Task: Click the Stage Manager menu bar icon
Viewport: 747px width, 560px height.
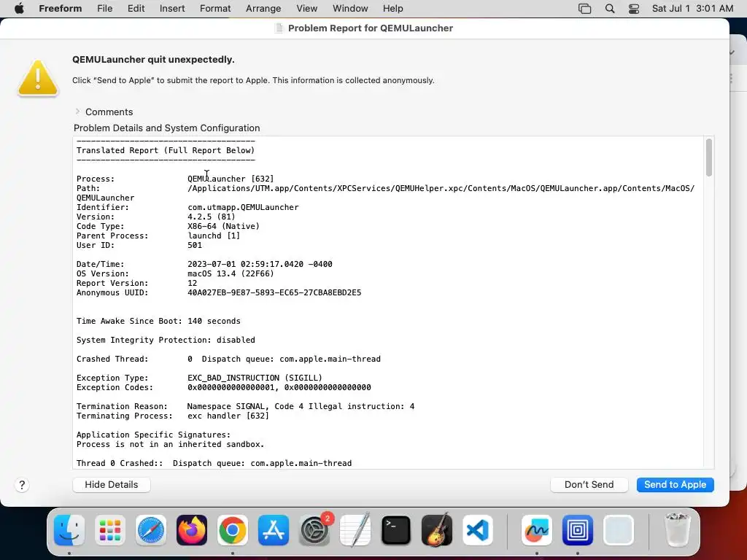Action: [x=584, y=9]
